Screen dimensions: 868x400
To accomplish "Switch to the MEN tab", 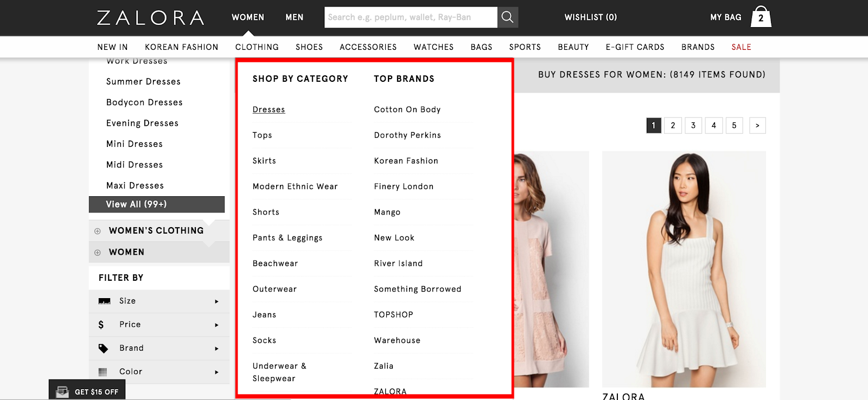I will [295, 17].
